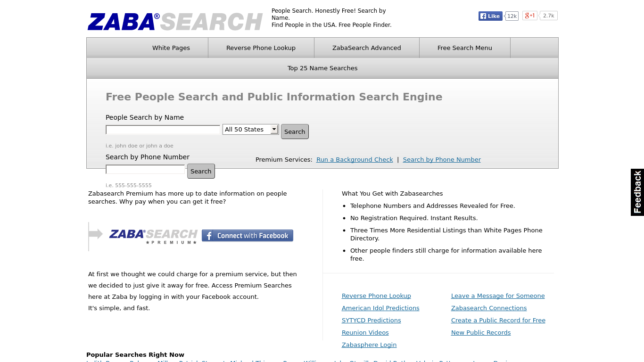This screenshot has width=644, height=362.
Task: Click the 'It's simple, and fast.' line
Action: pos(119,308)
